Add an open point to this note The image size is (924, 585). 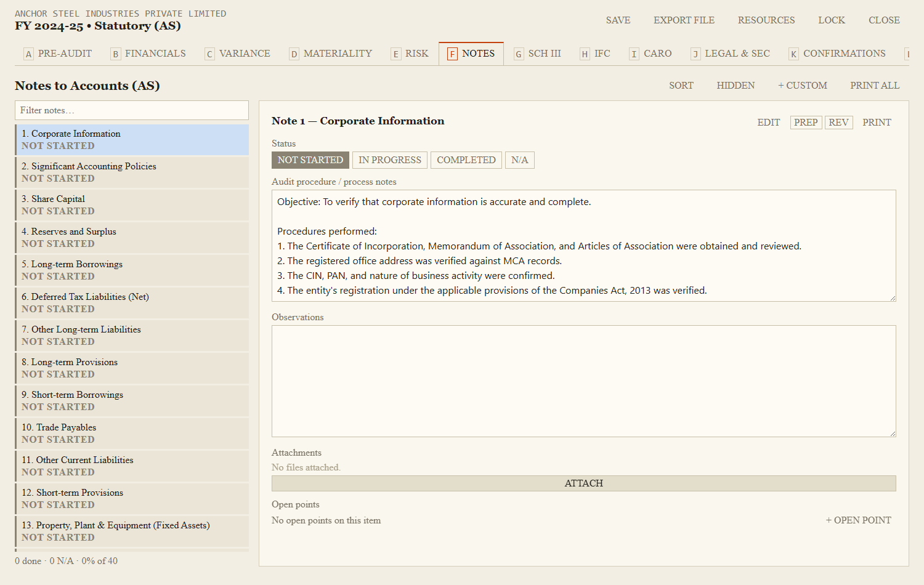[859, 520]
